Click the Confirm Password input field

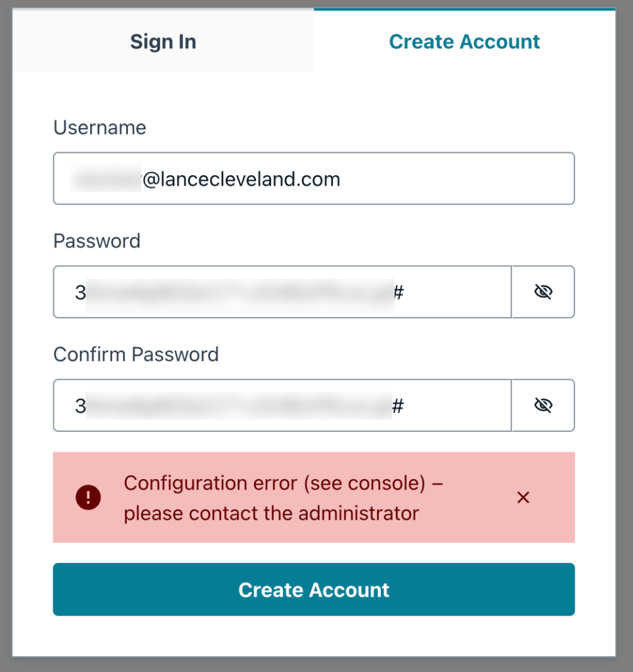coord(282,405)
